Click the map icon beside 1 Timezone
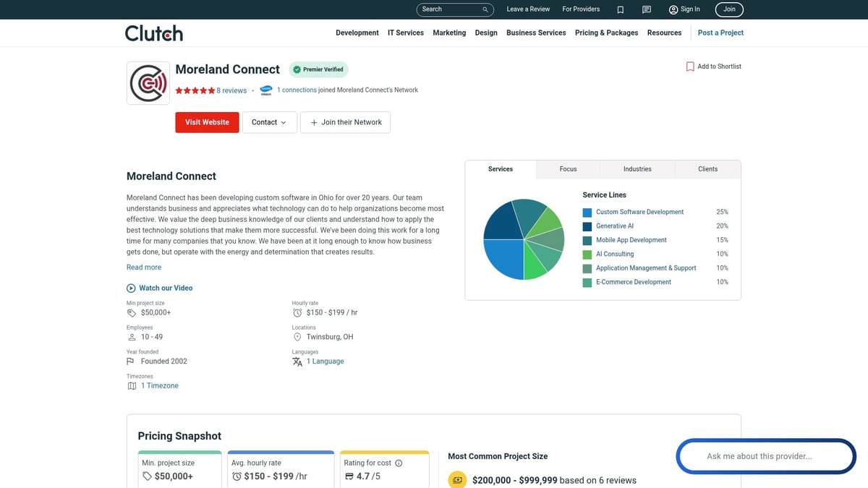 tap(132, 386)
